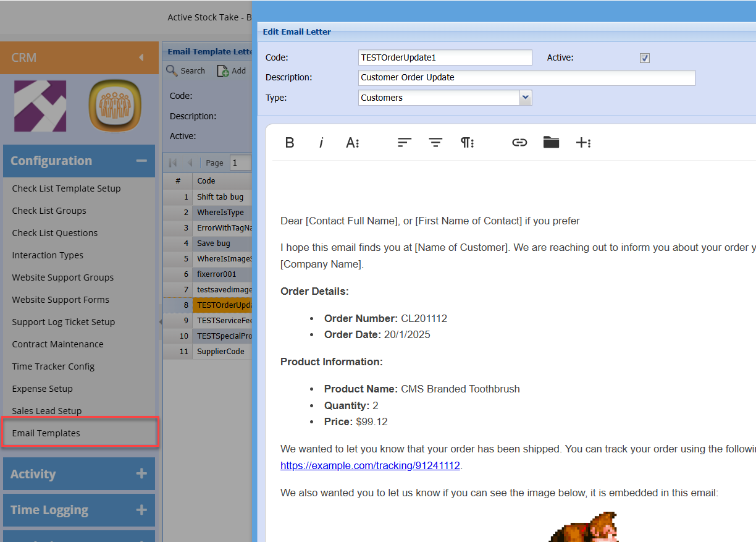The image size is (756, 542).
Task: Open Website Support Groups
Action: pyautogui.click(x=62, y=277)
